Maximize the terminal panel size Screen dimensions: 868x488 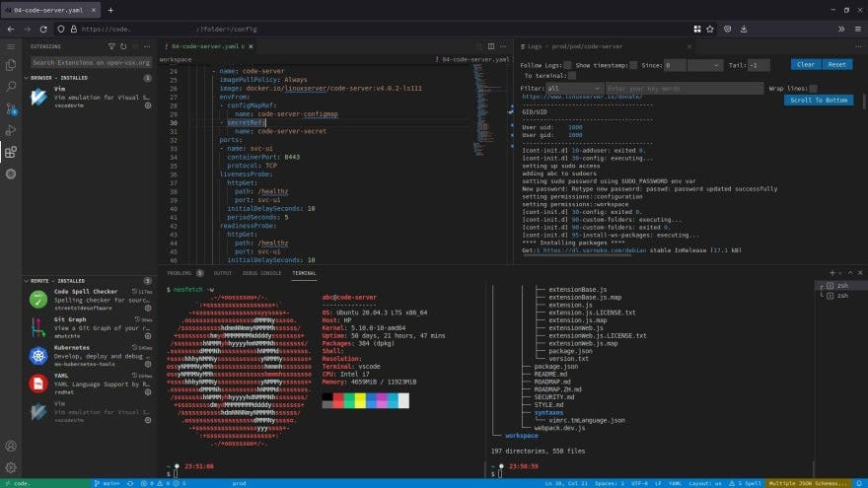850,273
